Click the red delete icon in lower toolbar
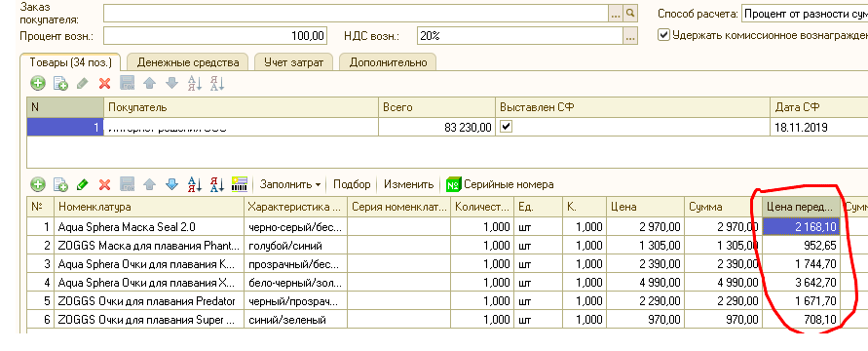868x351 pixels. 104,184
